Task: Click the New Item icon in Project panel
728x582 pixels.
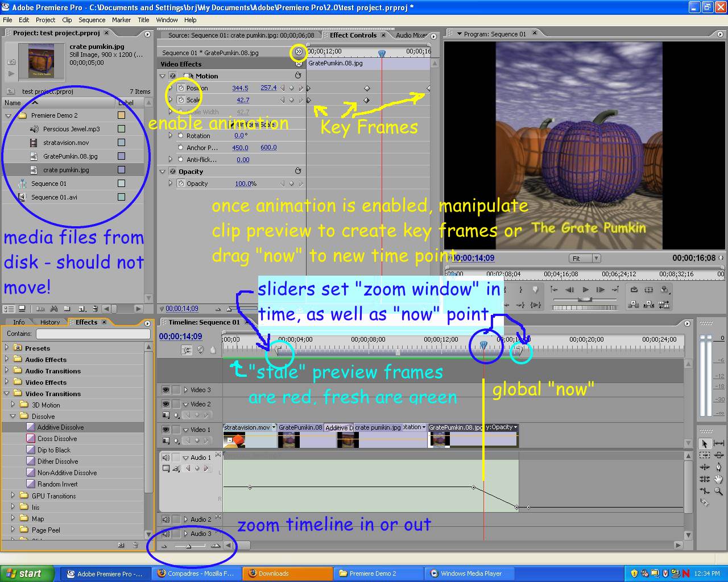Action: pyautogui.click(x=81, y=309)
